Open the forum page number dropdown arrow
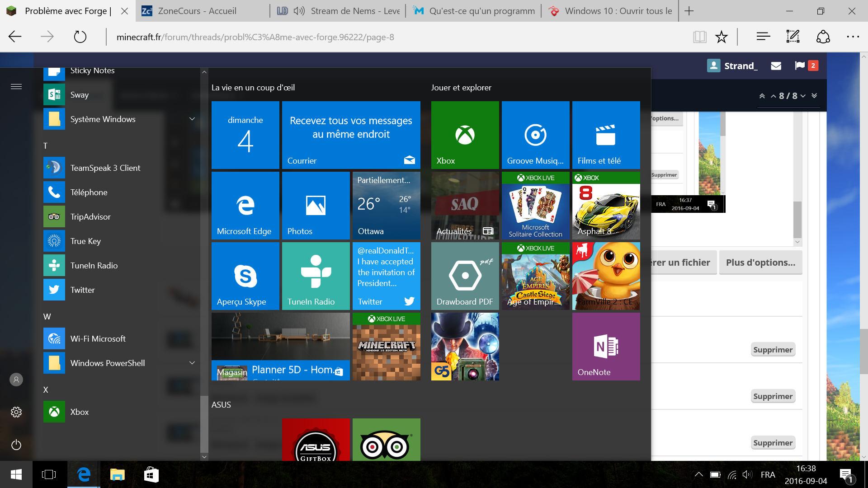The image size is (868, 488). pyautogui.click(x=803, y=96)
